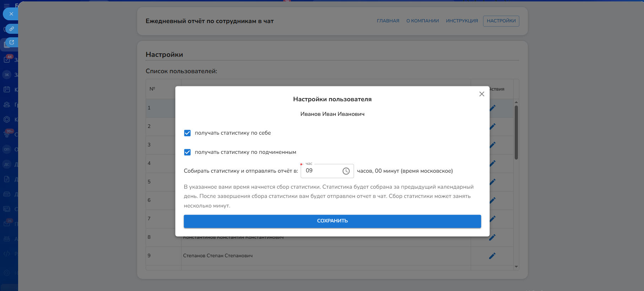Click the edit pencil in row 8
The height and width of the screenshot is (291, 644).
point(492,237)
